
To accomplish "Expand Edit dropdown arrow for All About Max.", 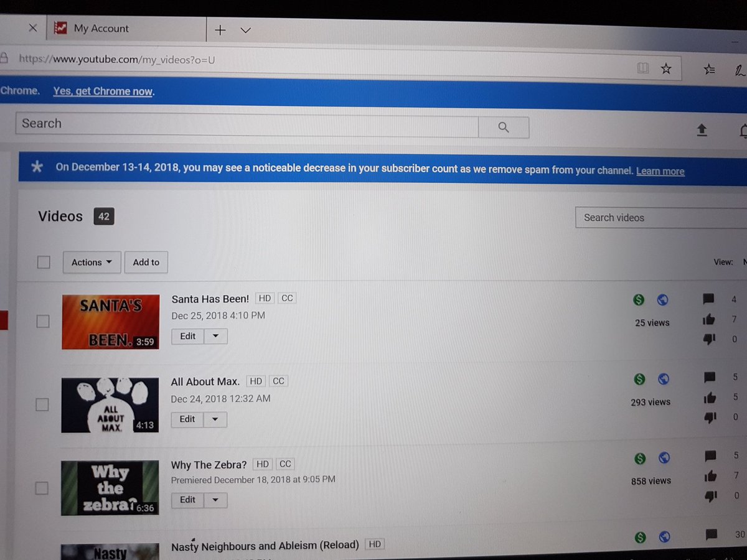I will [x=215, y=419].
